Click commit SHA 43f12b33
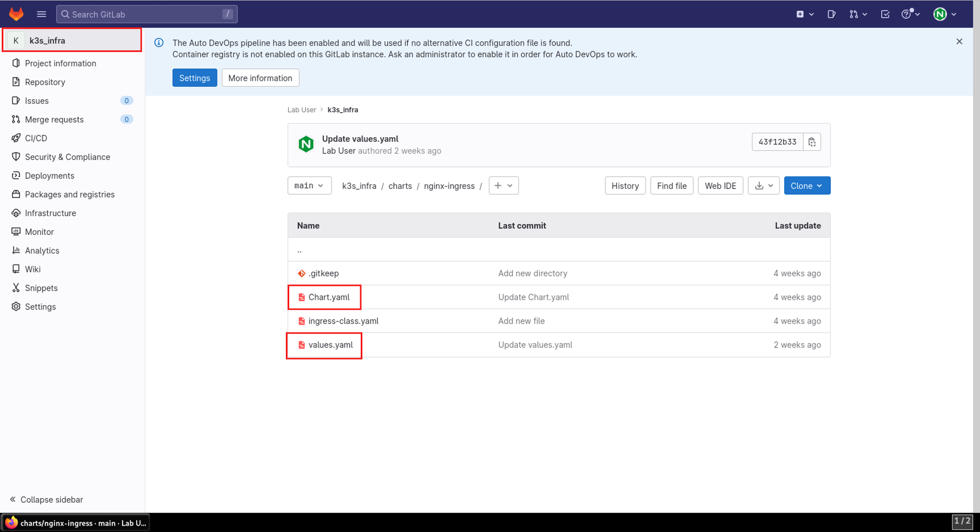Image resolution: width=980 pixels, height=532 pixels. [777, 142]
